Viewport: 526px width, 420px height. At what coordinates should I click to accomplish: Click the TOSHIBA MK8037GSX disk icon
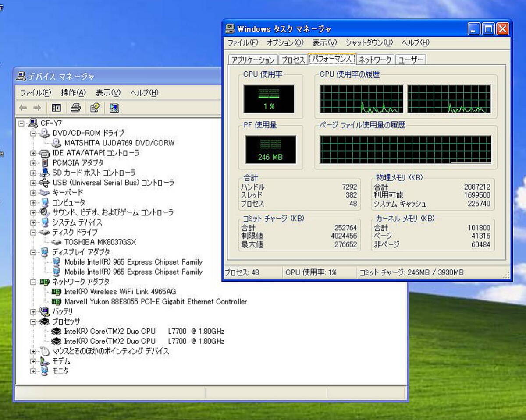[x=57, y=242]
